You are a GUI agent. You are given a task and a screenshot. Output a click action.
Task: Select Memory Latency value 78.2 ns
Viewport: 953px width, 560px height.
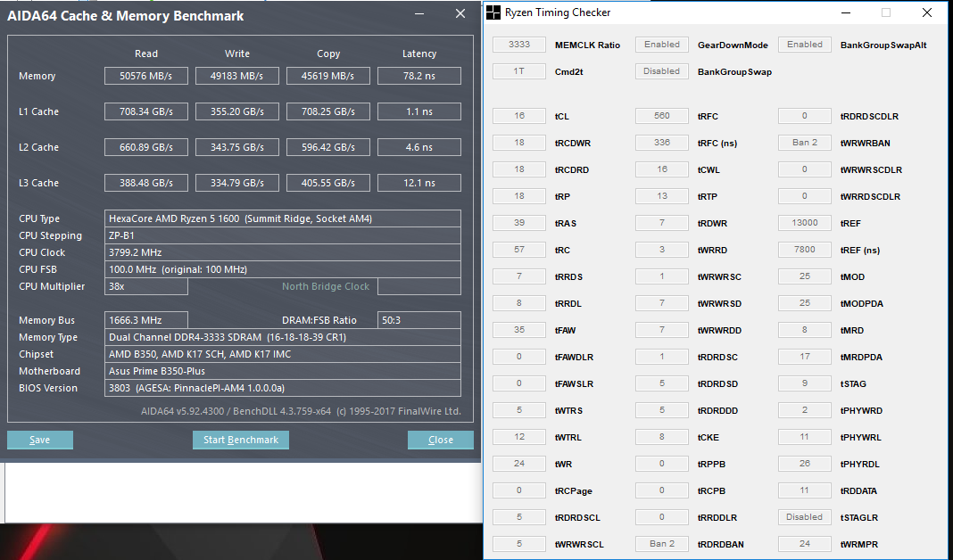(x=419, y=76)
